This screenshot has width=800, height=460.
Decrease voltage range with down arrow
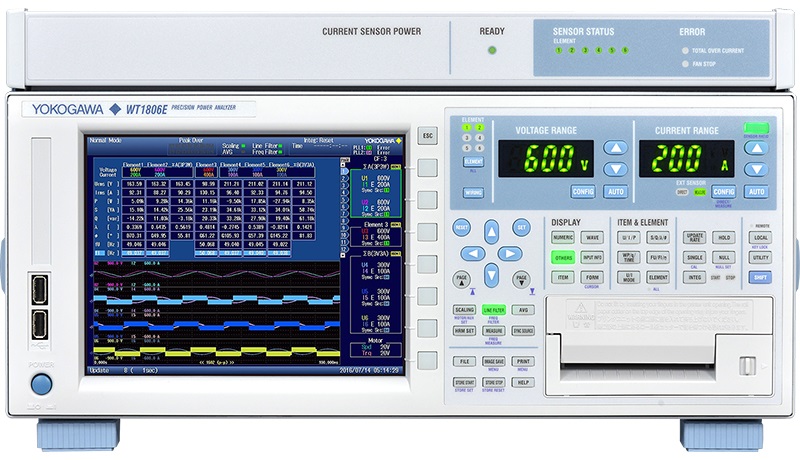[x=617, y=168]
